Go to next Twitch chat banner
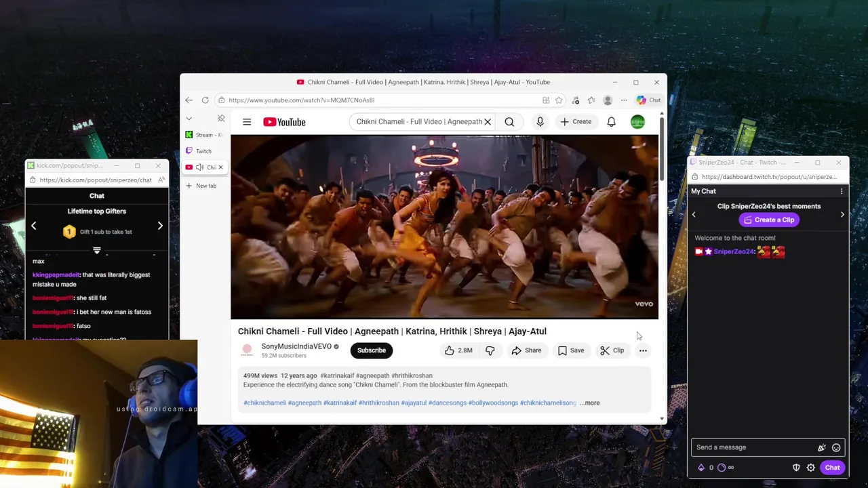 [842, 214]
